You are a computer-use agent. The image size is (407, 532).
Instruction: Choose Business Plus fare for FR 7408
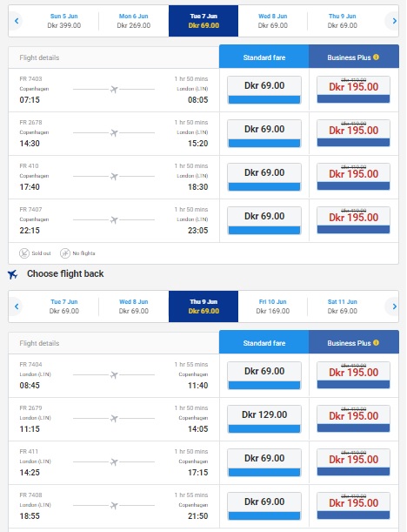tap(353, 506)
